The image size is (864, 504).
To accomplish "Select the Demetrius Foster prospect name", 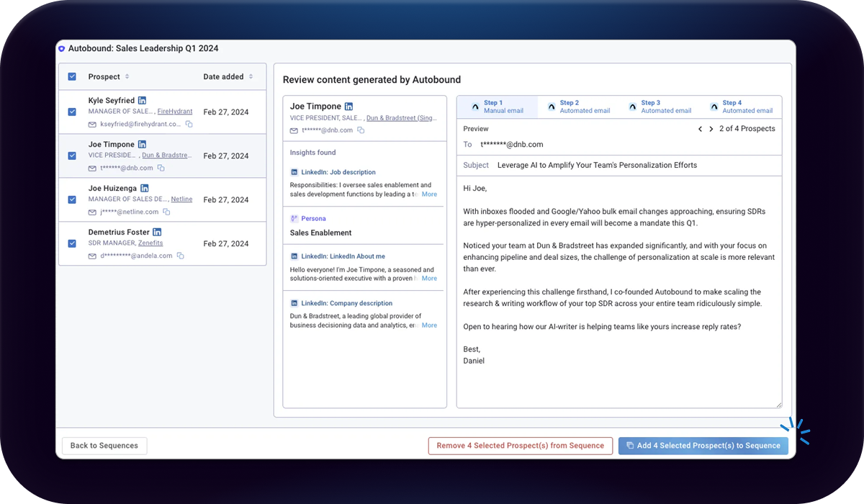I will click(119, 233).
